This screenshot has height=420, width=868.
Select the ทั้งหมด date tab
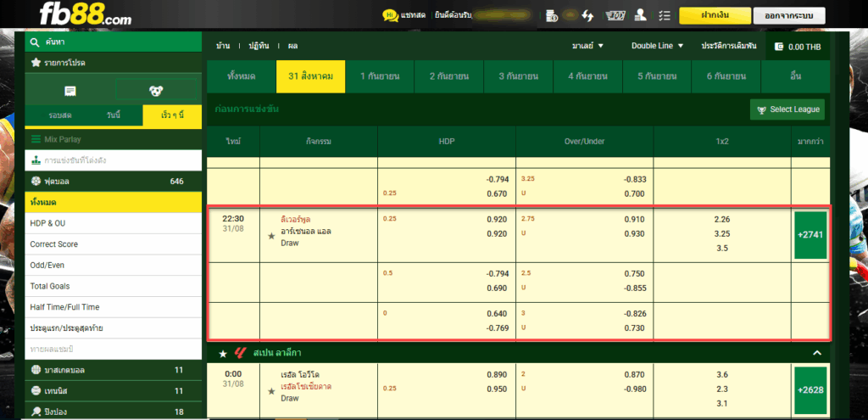[x=242, y=76]
